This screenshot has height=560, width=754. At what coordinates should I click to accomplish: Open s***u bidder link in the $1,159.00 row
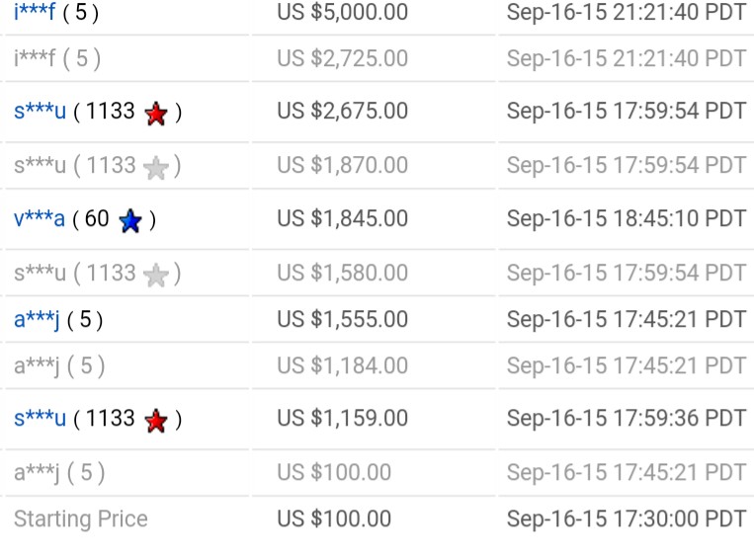[x=40, y=420]
